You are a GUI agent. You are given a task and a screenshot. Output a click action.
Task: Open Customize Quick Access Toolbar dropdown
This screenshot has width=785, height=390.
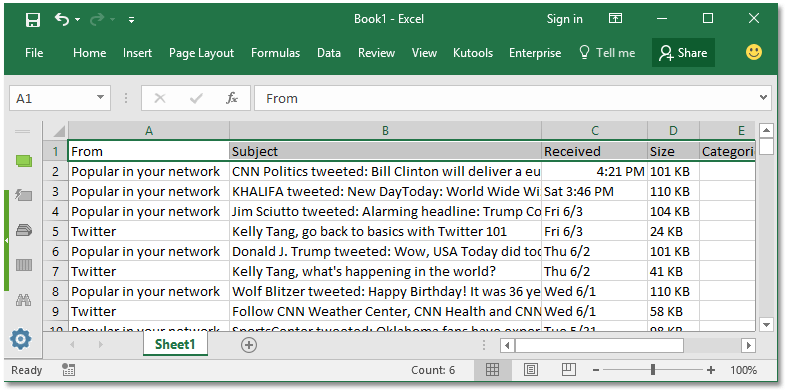click(131, 20)
